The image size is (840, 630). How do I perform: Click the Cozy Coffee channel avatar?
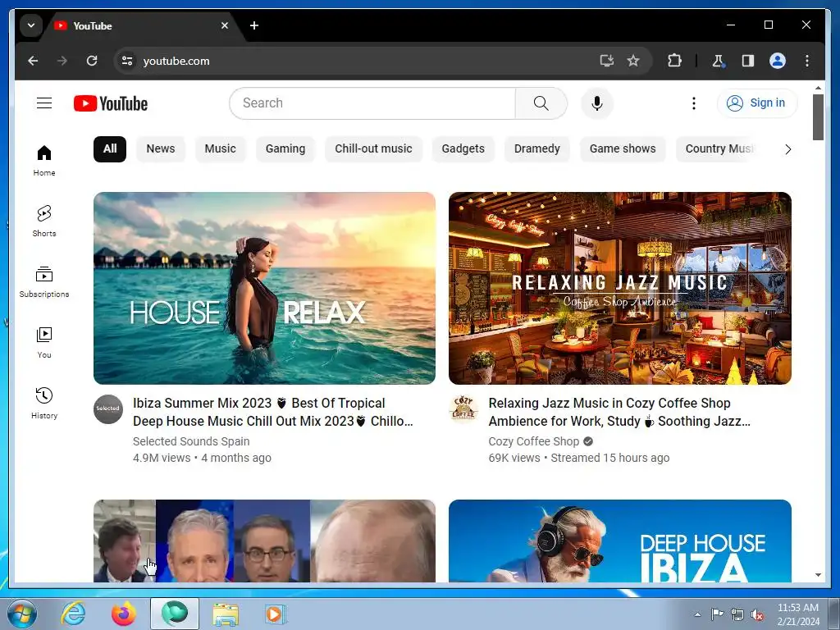point(464,409)
